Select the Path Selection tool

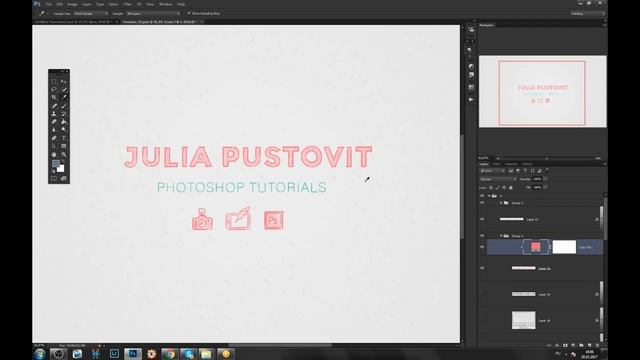point(54,146)
